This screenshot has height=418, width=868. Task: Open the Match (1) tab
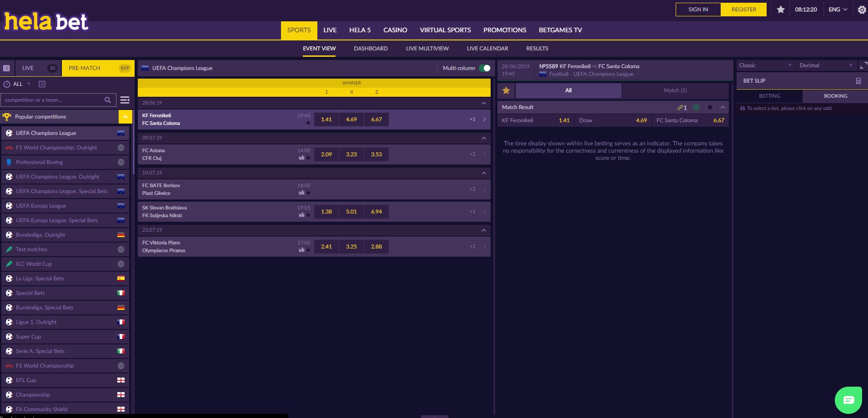(675, 90)
